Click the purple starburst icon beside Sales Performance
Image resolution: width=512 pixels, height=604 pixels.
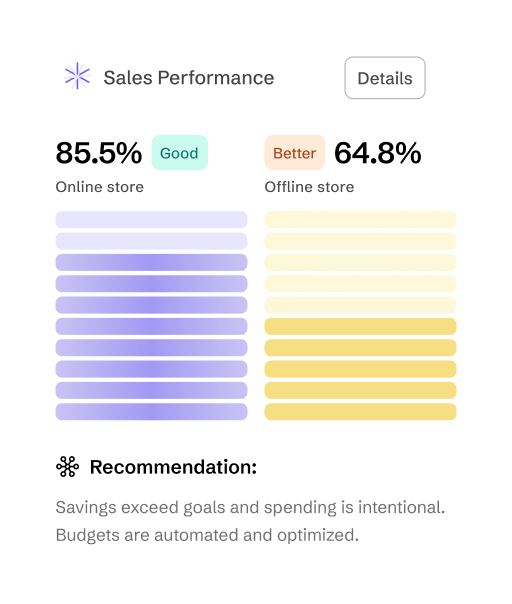point(77,76)
